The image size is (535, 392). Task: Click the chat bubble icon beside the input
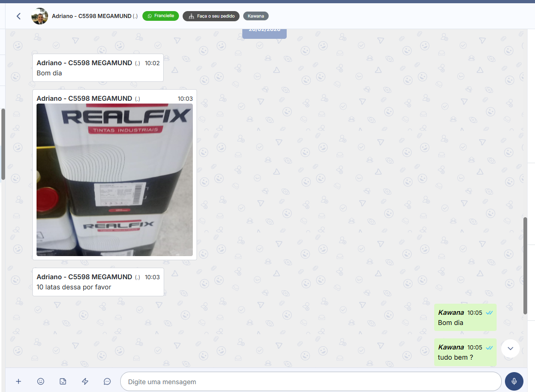(107, 381)
